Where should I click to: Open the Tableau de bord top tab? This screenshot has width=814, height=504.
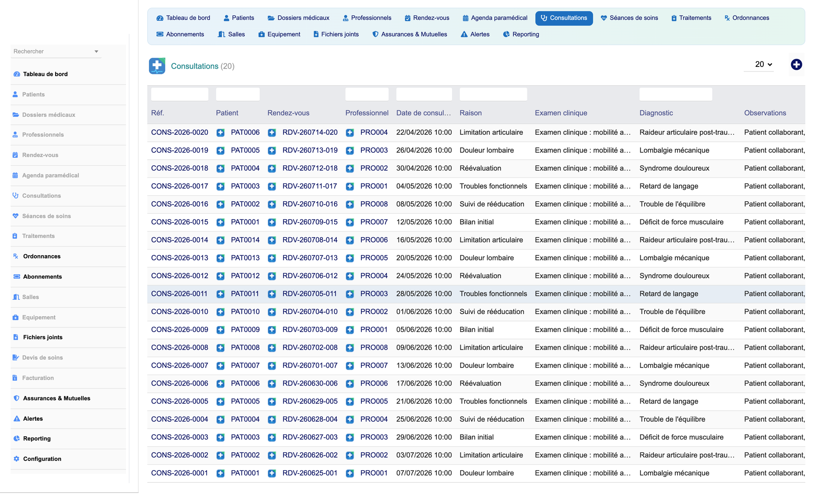[183, 18]
